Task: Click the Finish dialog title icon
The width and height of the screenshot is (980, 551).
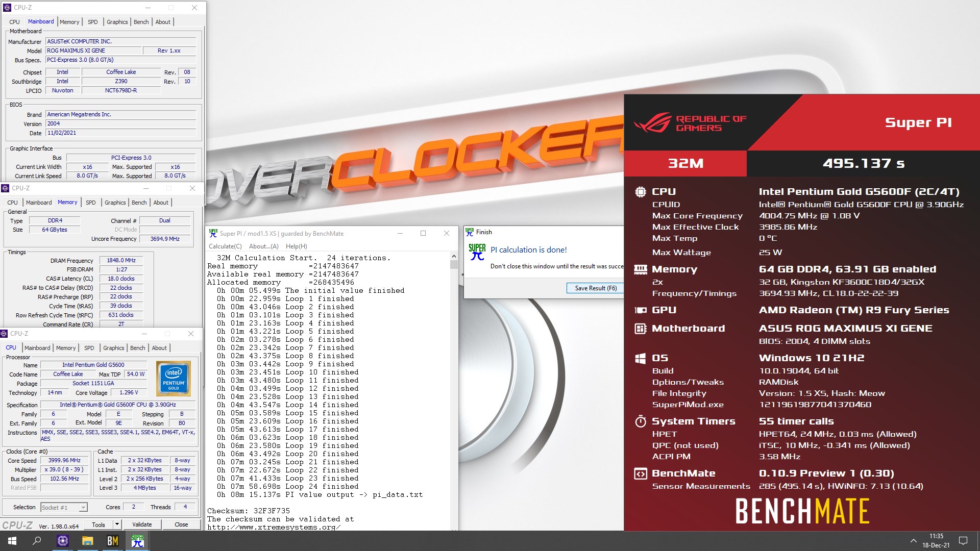Action: [x=469, y=232]
